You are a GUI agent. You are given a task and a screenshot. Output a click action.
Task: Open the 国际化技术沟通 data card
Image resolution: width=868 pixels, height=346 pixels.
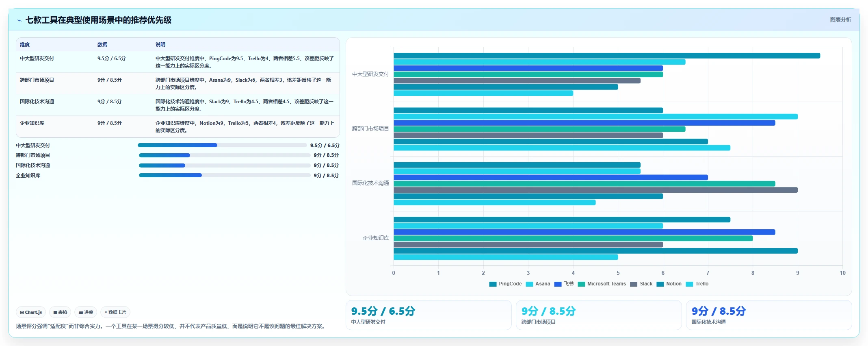[769, 315]
